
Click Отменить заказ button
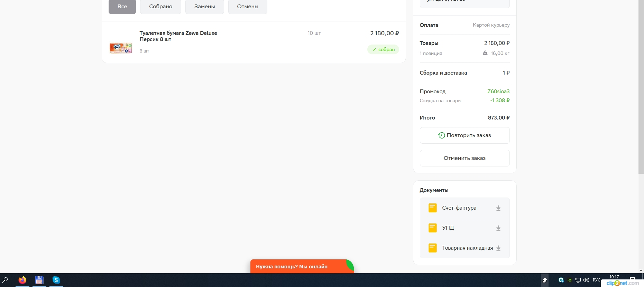(464, 158)
